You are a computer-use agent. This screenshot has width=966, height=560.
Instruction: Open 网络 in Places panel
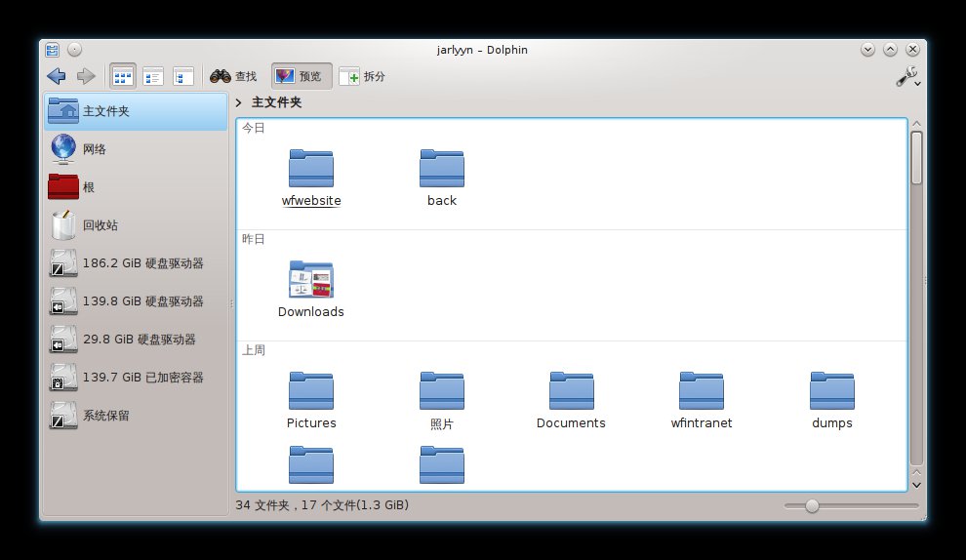coord(136,149)
